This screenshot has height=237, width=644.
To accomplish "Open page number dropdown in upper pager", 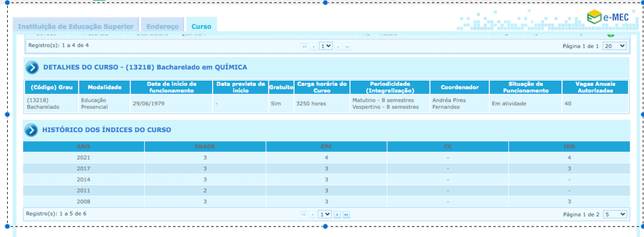I will [326, 46].
